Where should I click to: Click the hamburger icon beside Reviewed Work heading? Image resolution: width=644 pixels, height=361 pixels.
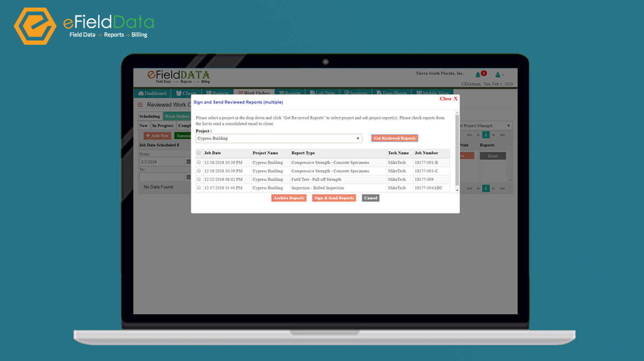coord(140,105)
